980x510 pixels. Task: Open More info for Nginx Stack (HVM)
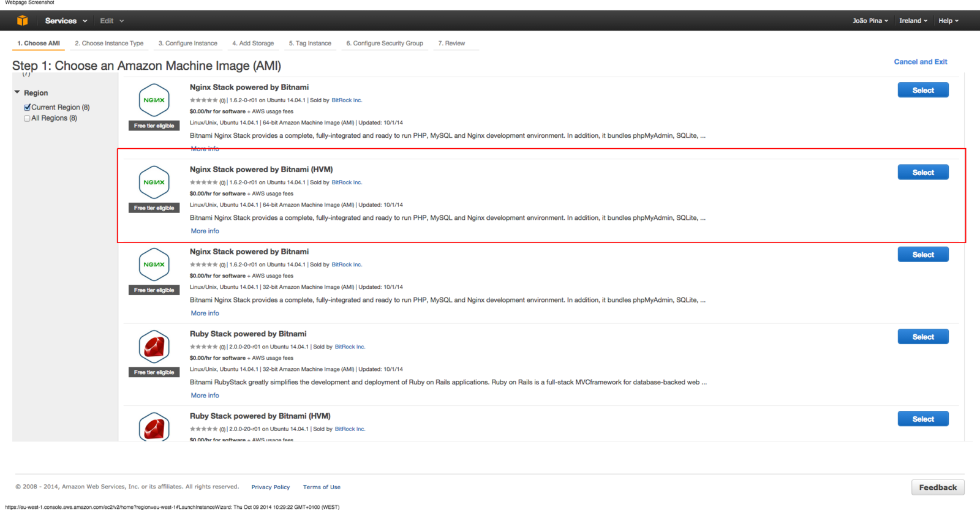(205, 231)
